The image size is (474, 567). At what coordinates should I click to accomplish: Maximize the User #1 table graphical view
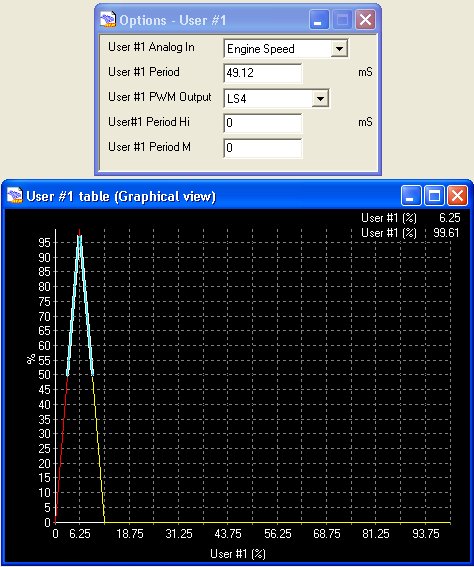434,196
